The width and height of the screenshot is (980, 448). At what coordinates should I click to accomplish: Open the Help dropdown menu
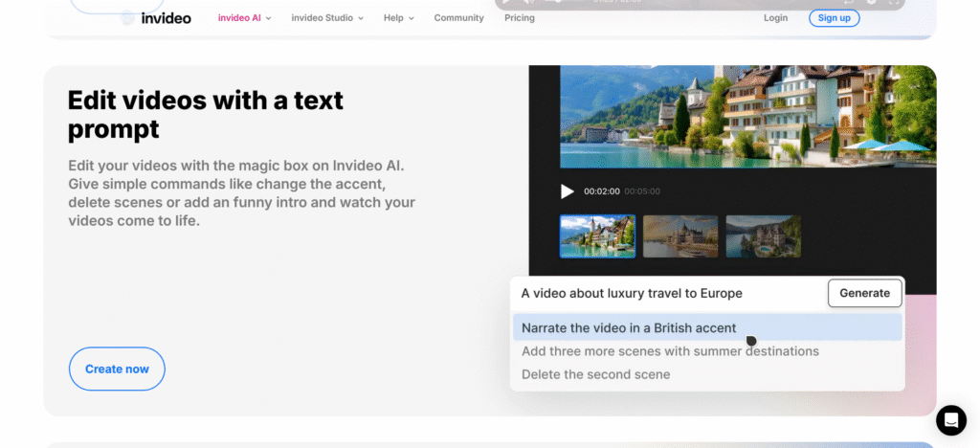click(x=399, y=18)
